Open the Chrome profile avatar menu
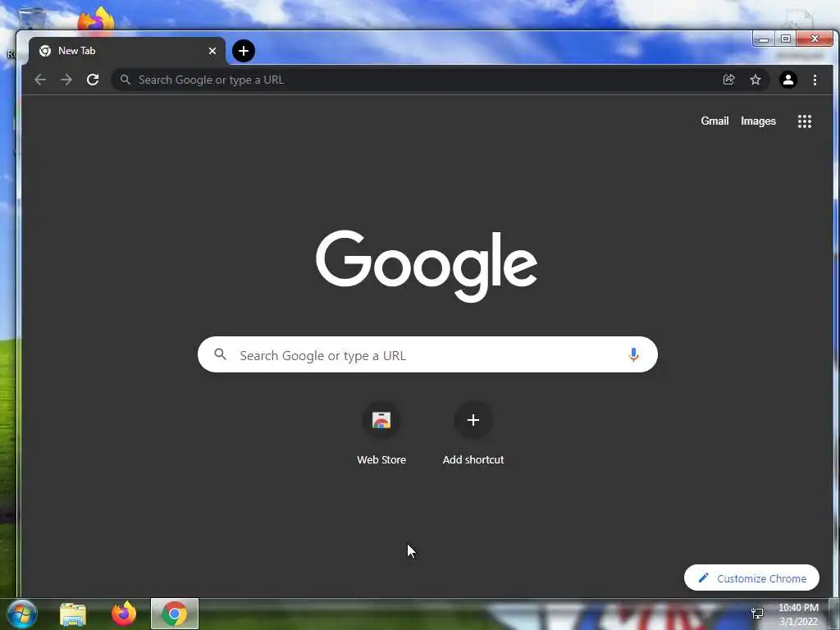The height and width of the screenshot is (630, 840). point(788,80)
